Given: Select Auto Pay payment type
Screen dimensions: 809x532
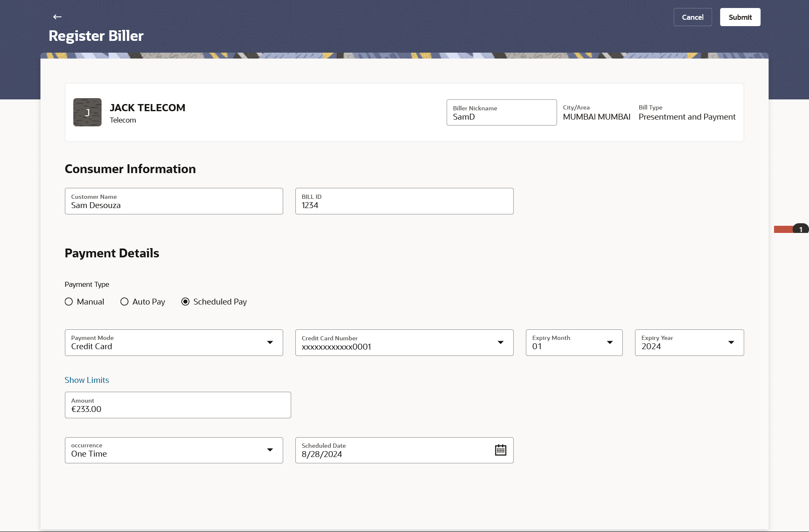Looking at the screenshot, I should pos(125,302).
